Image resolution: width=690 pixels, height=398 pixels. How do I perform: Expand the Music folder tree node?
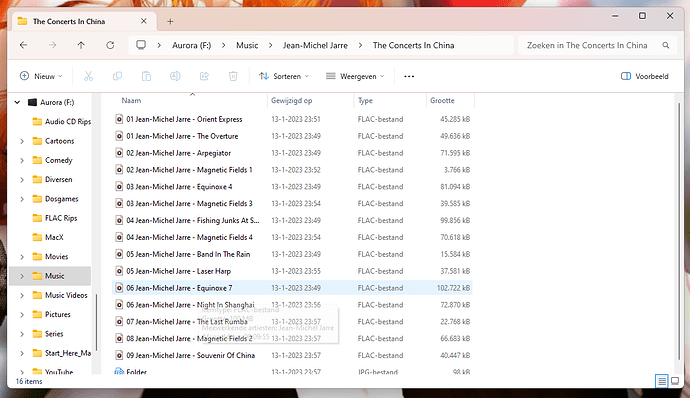[x=22, y=276]
